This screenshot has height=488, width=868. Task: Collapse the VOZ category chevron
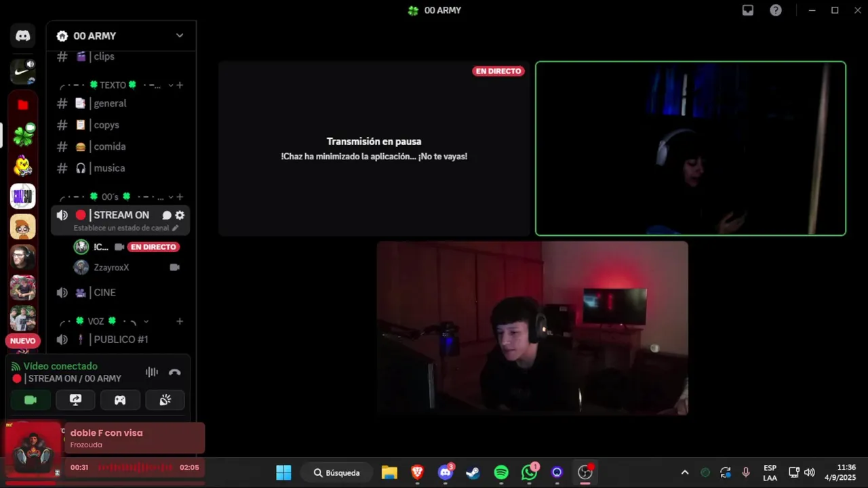coord(146,321)
